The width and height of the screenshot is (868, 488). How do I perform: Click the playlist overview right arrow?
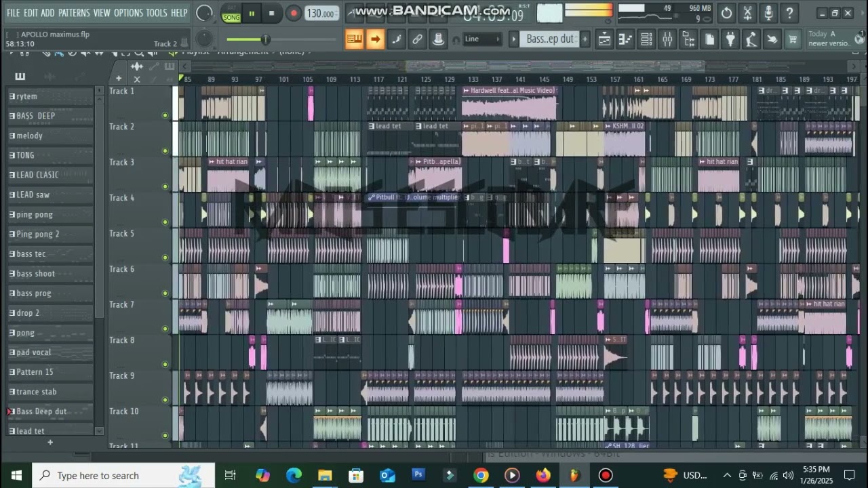[855, 66]
